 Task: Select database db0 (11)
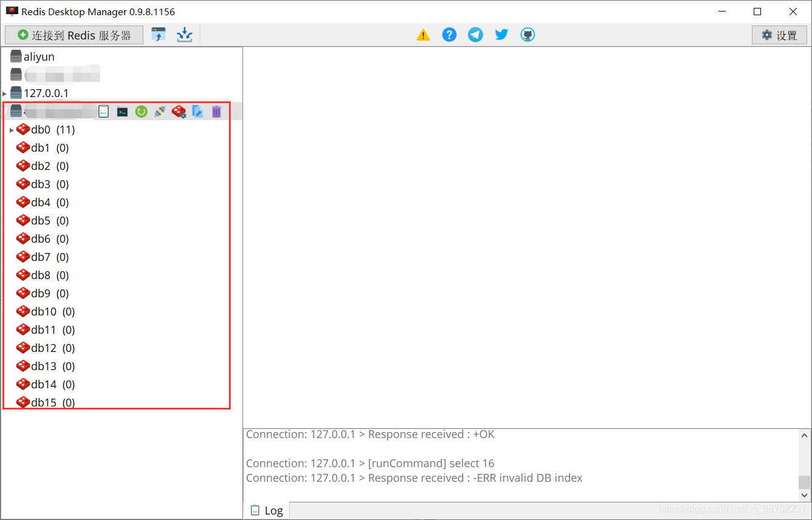point(53,129)
